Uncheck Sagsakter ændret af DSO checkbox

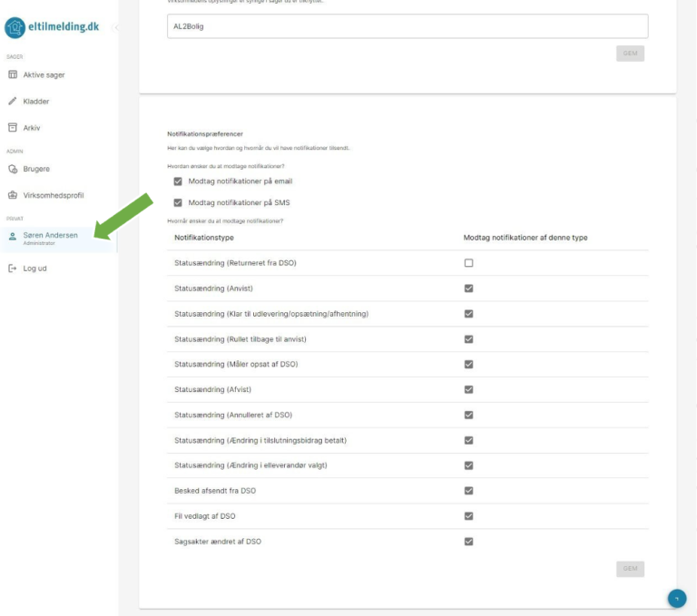click(468, 542)
